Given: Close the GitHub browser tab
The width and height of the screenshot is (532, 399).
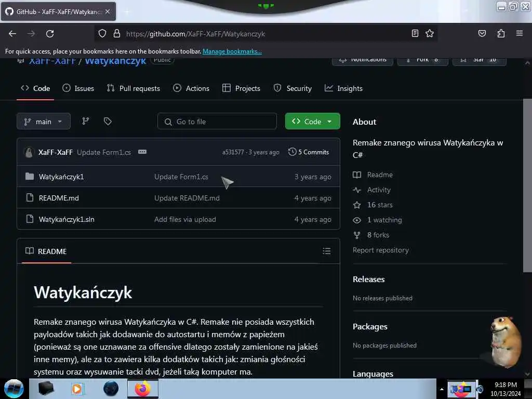Looking at the screenshot, I should coord(108,11).
